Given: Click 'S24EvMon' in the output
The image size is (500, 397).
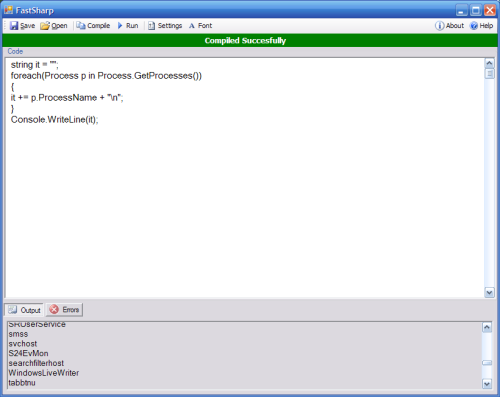Looking at the screenshot, I should (28, 353).
